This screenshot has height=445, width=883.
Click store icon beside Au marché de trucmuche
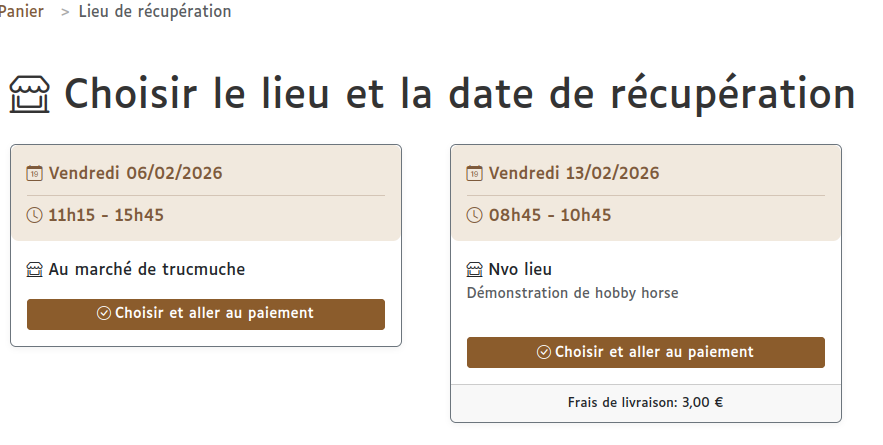(x=35, y=269)
